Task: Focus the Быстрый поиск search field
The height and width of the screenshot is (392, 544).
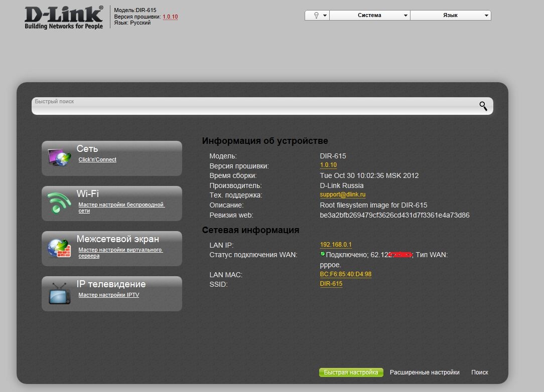Action: (251, 106)
